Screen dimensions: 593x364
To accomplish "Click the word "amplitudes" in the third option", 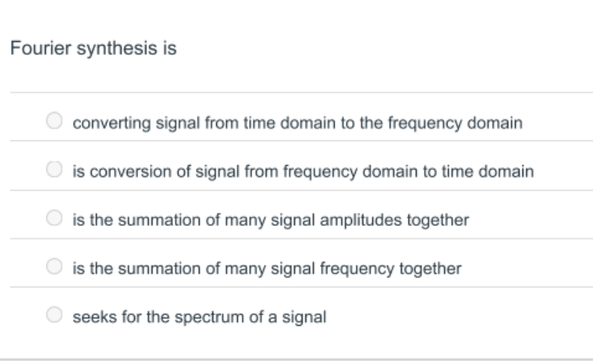I will click(360, 221).
